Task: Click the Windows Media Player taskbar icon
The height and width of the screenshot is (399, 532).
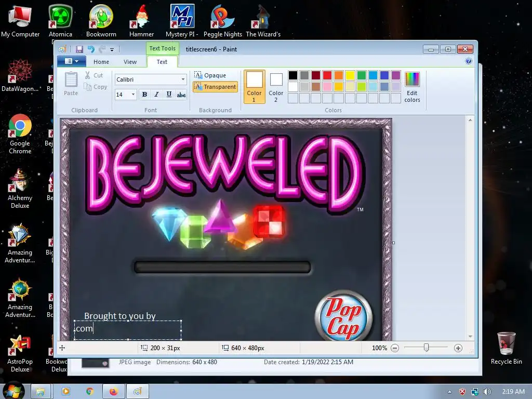Action: pos(66,392)
